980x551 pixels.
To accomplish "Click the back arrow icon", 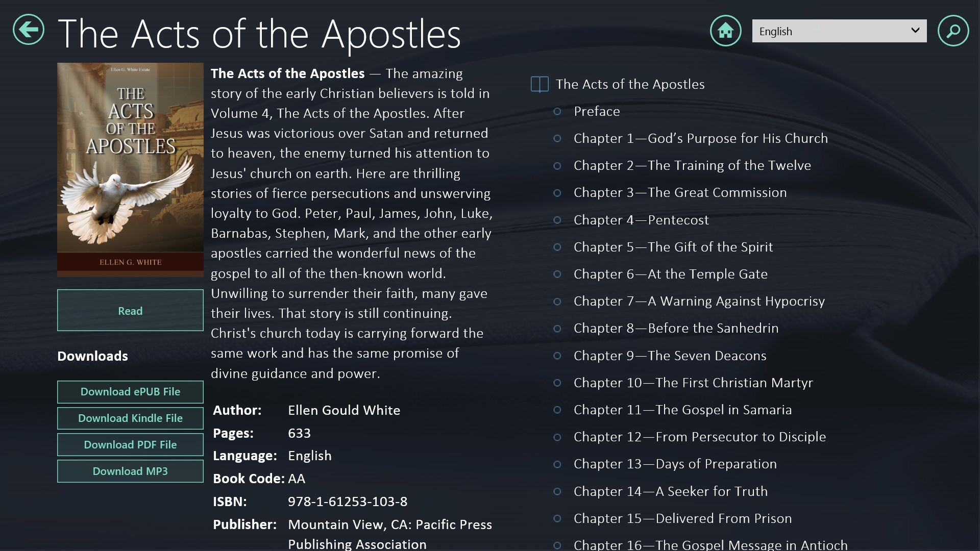I will point(29,30).
